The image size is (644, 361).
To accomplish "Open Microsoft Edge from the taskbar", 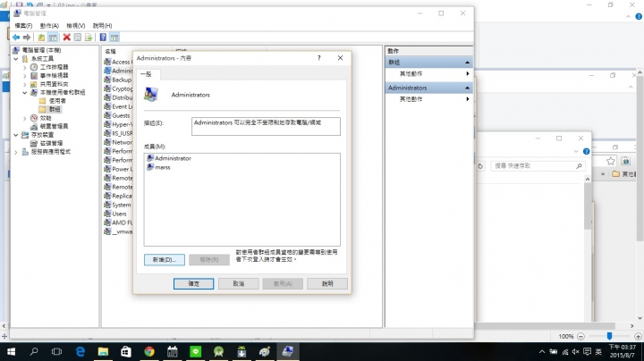I will 80,351.
